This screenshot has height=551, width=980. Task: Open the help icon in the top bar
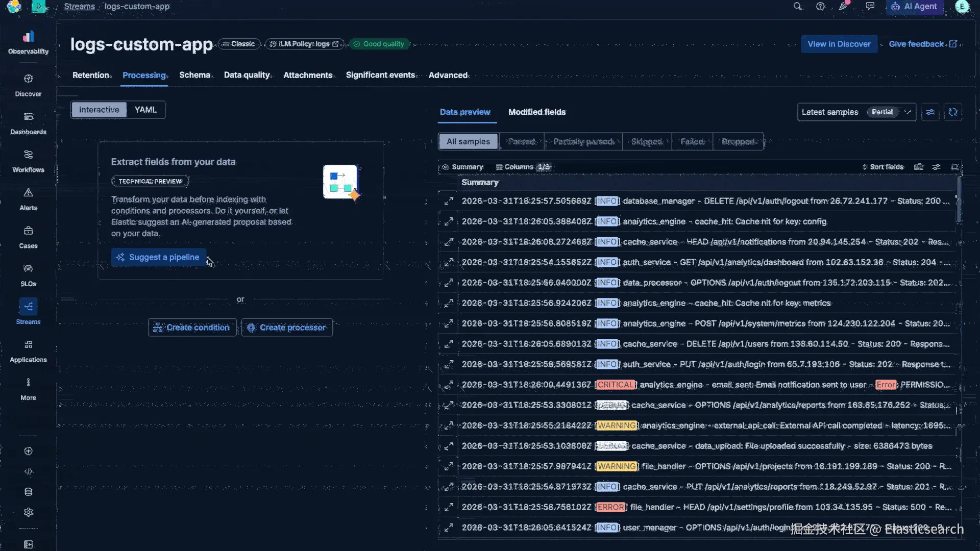820,7
